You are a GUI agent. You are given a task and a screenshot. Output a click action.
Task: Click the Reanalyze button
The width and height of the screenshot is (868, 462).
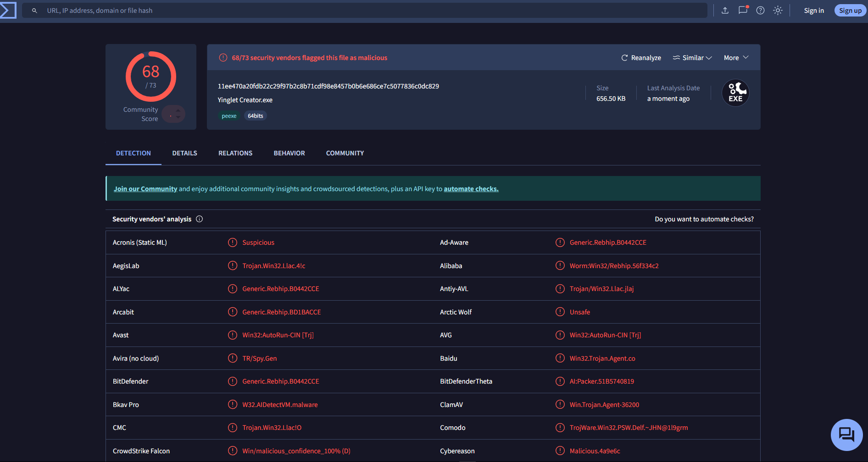(x=641, y=58)
